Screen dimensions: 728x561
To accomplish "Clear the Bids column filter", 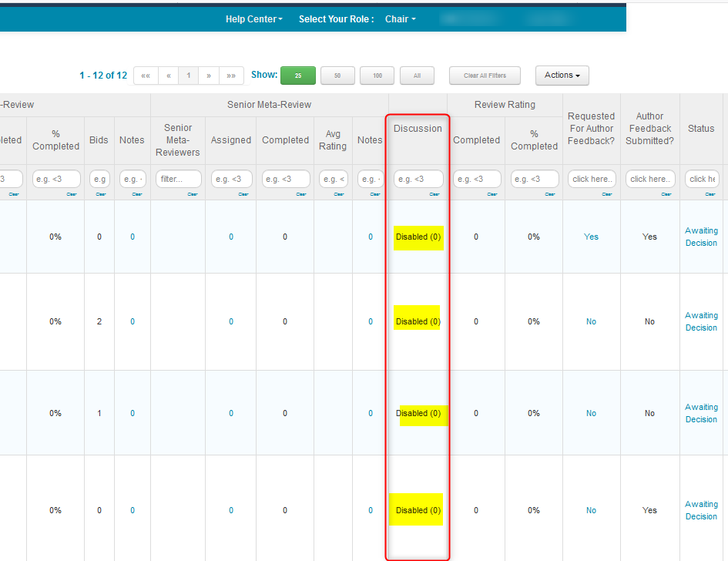I will point(101,194).
